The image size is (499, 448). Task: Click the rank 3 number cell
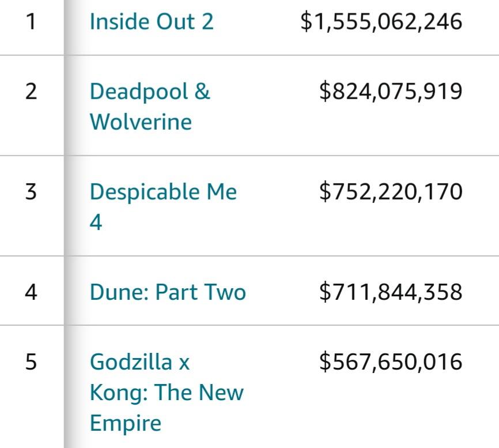[x=31, y=191]
